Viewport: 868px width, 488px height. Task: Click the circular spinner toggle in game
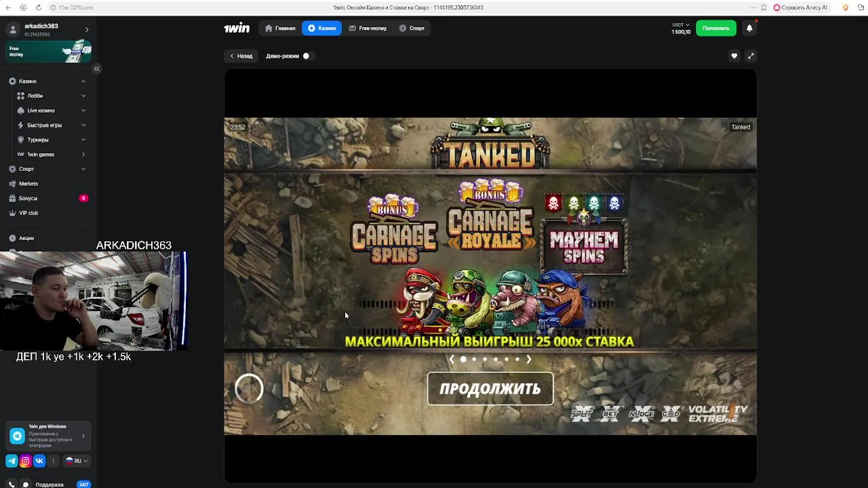click(x=249, y=388)
